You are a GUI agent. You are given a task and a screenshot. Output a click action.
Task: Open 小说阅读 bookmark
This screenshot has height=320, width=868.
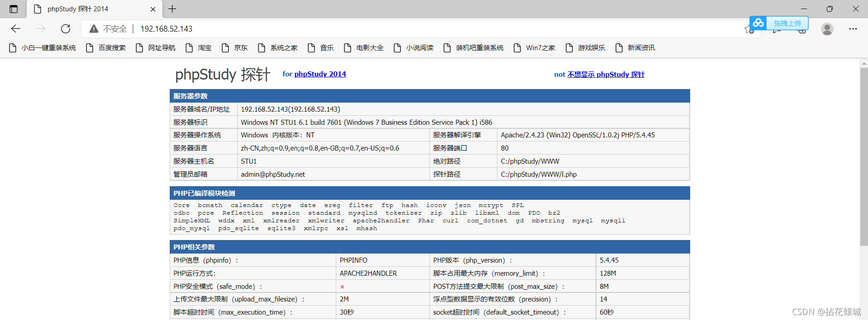point(414,48)
